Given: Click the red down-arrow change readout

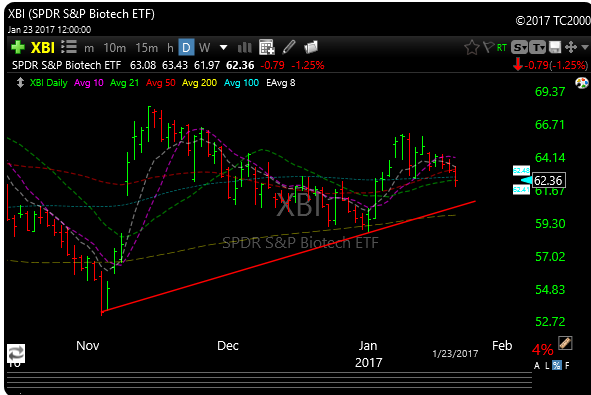Looking at the screenshot, I should tap(550, 65).
